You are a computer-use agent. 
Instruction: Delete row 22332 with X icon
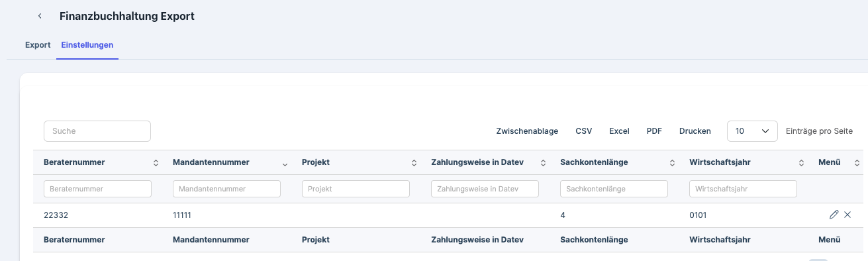tap(847, 215)
